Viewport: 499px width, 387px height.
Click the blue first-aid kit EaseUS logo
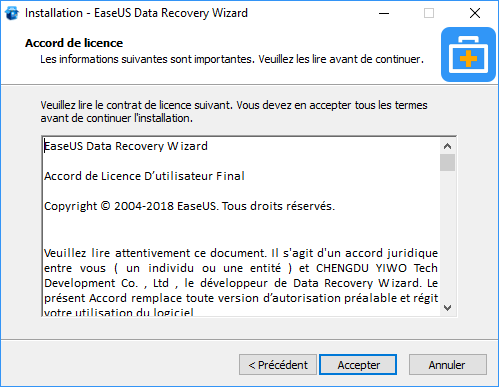468,55
